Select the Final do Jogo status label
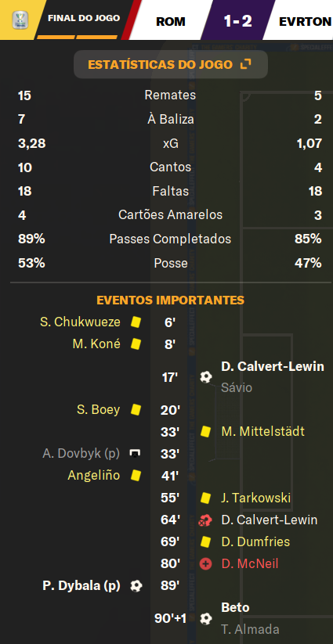Image resolution: width=333 pixels, height=644 pixels. click(84, 18)
